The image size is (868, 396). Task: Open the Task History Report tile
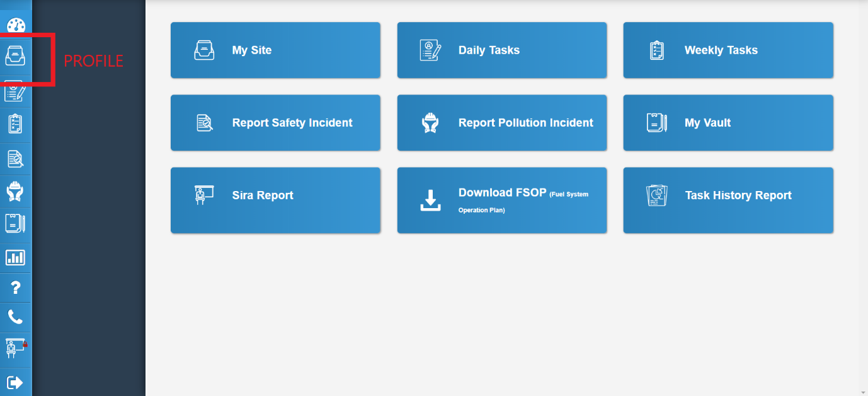tap(728, 200)
